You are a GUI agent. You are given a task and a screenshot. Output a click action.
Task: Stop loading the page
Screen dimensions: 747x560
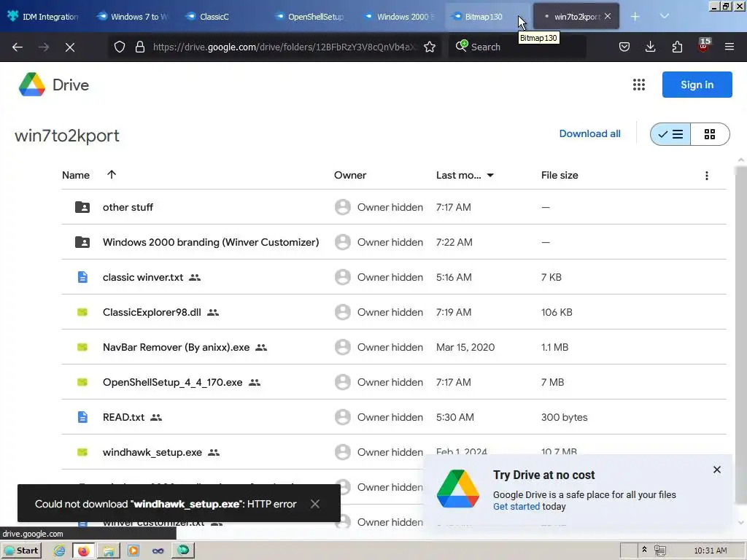point(70,47)
